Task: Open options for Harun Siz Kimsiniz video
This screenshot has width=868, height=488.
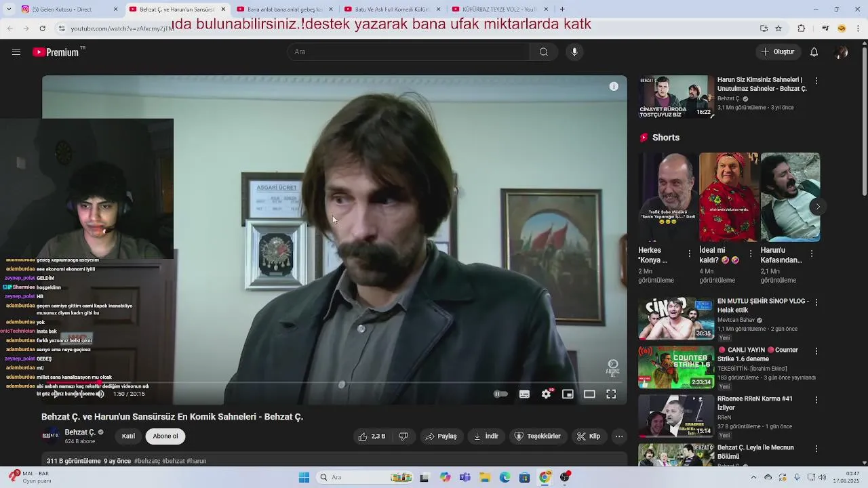Action: (x=816, y=81)
